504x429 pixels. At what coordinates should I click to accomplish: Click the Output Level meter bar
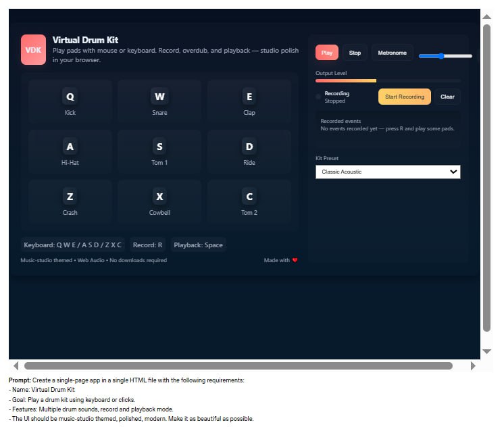(x=388, y=80)
